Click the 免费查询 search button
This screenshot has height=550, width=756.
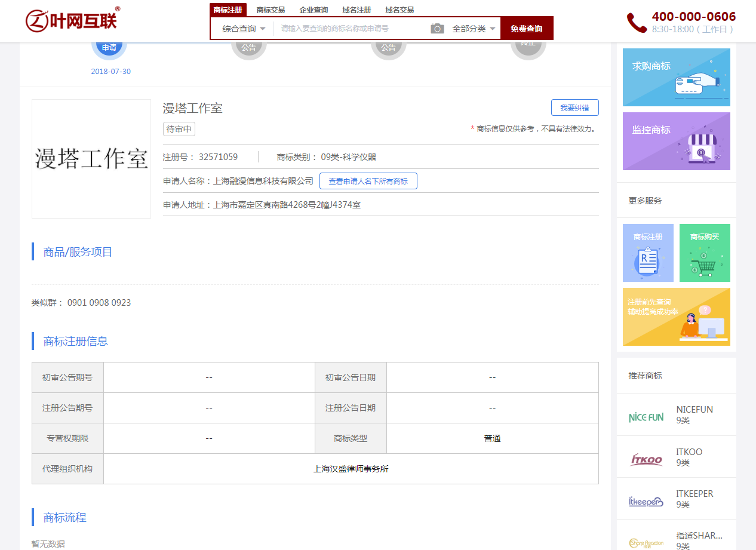click(x=526, y=29)
